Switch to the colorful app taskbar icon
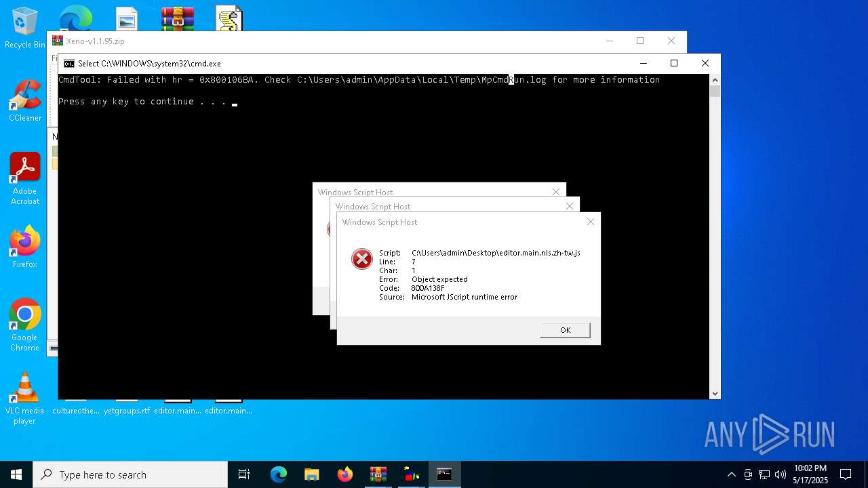This screenshot has height=488, width=868. click(x=412, y=474)
